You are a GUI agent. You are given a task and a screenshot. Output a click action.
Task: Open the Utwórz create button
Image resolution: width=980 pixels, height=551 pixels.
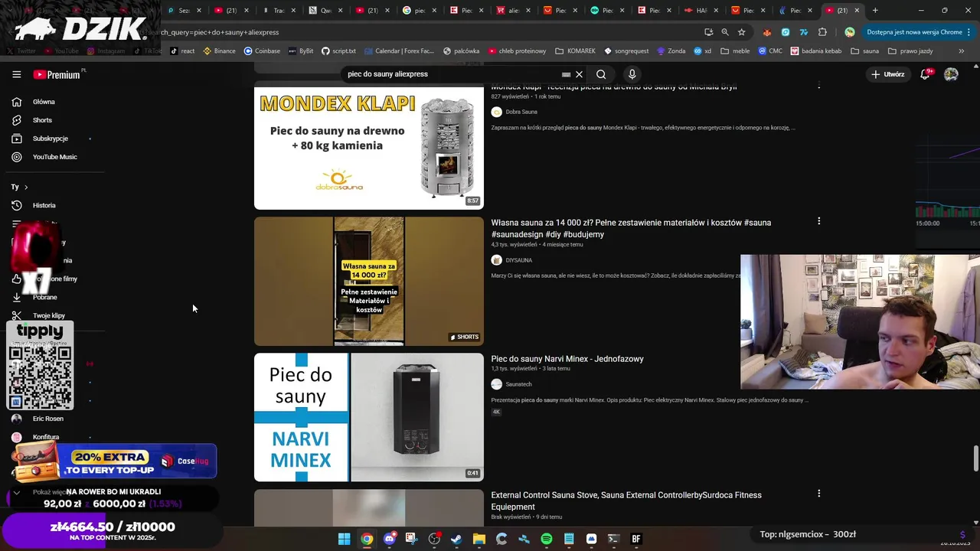coord(888,74)
